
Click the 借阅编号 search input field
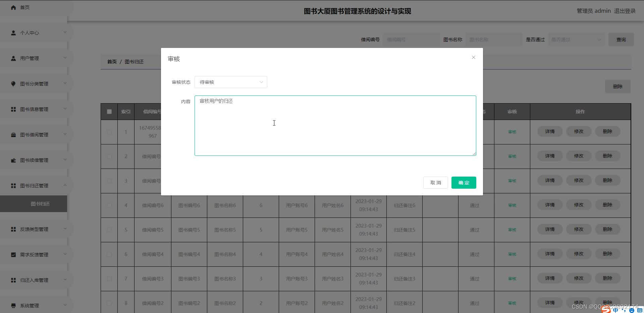(x=411, y=40)
